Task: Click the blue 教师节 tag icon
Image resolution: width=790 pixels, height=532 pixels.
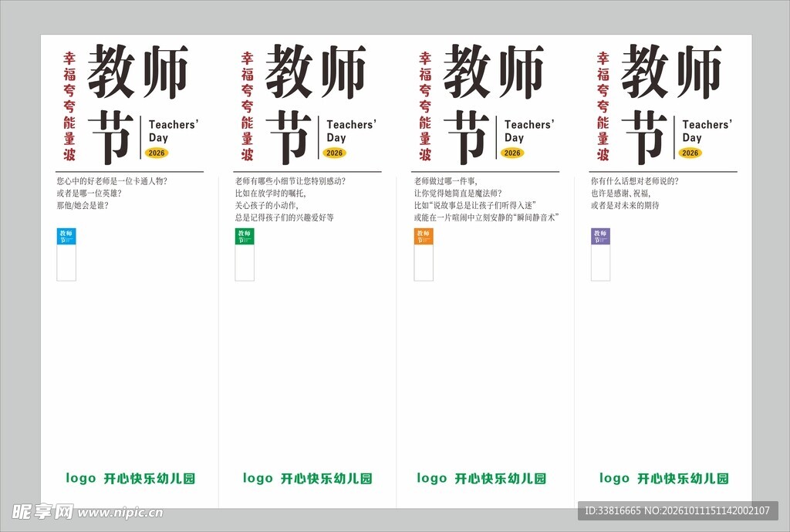Action: pos(66,236)
